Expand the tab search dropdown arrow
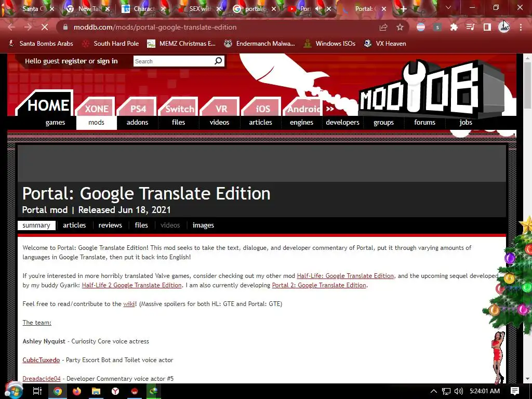Screen dimensions: 532x399 pos(448,7)
